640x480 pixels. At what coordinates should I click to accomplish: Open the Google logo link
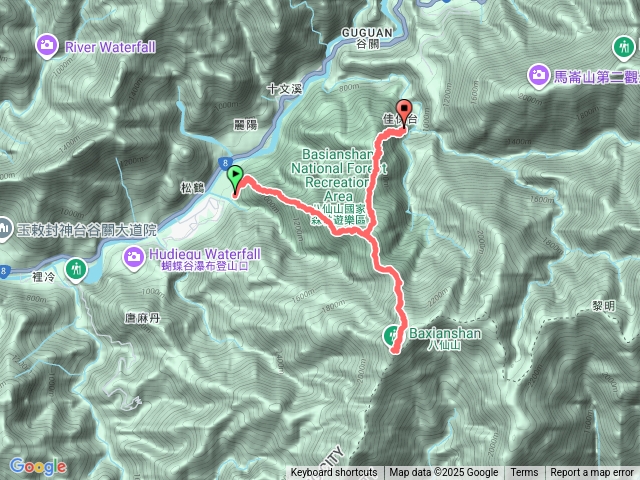[38, 466]
